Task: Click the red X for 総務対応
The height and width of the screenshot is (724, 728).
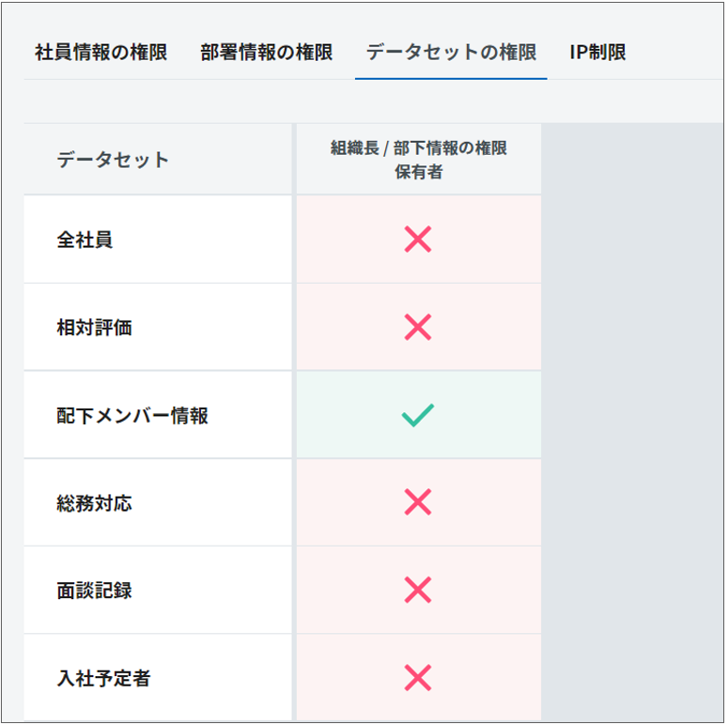Action: 417,502
